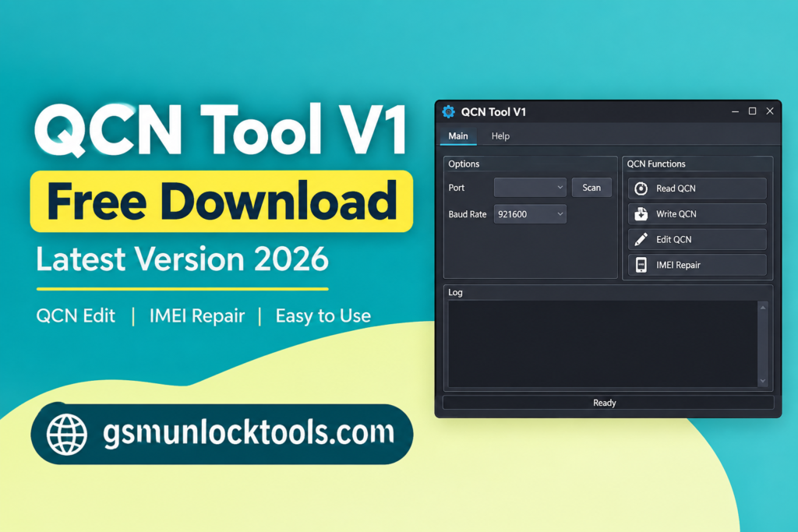Viewport: 798px width, 532px height.
Task: Click the QCN Tool V1 window title
Action: (x=493, y=112)
